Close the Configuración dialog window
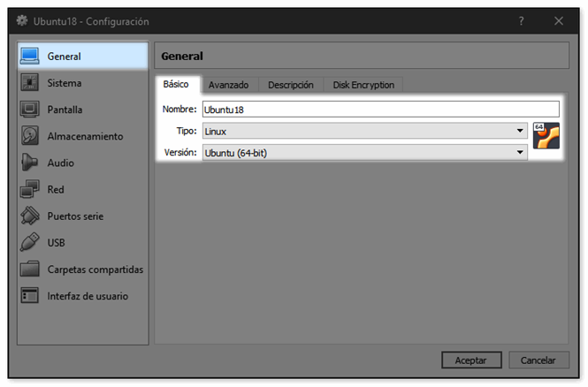The image size is (588, 387). [x=559, y=21]
